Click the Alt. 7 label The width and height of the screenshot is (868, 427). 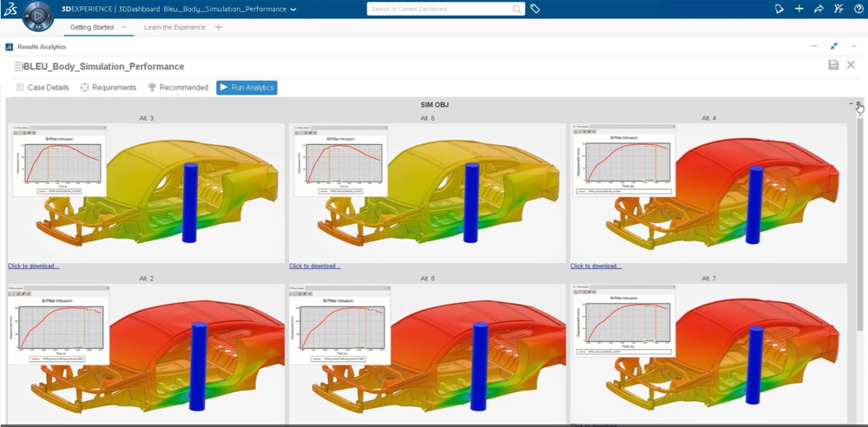pyautogui.click(x=708, y=279)
